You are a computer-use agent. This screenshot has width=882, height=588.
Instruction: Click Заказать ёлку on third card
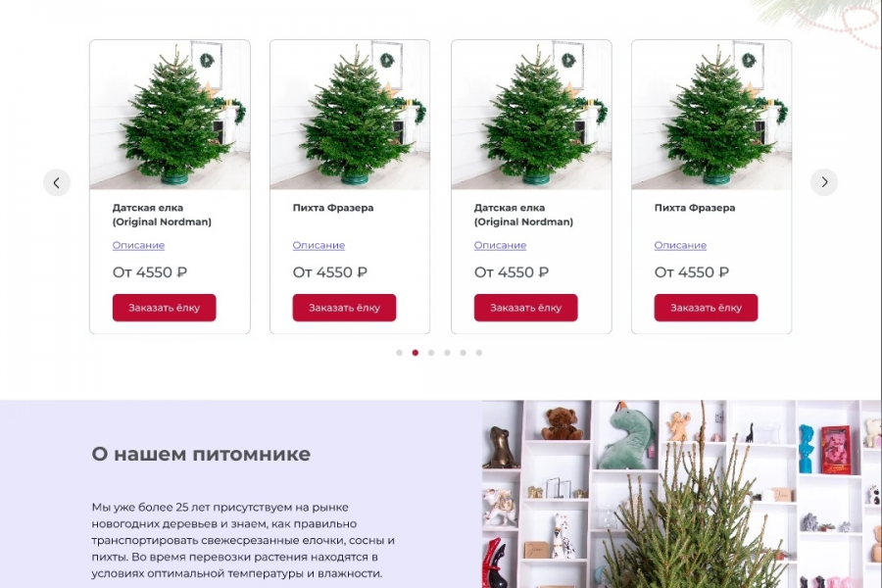pos(526,308)
